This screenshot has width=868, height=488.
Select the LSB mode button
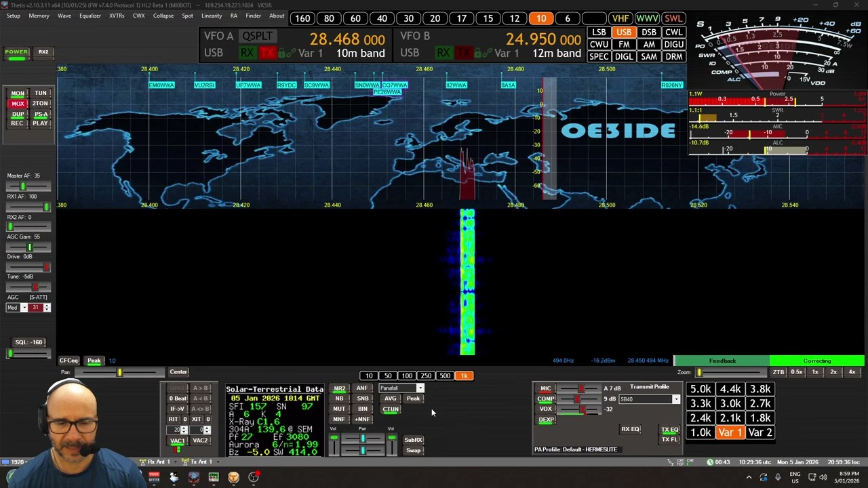(599, 33)
